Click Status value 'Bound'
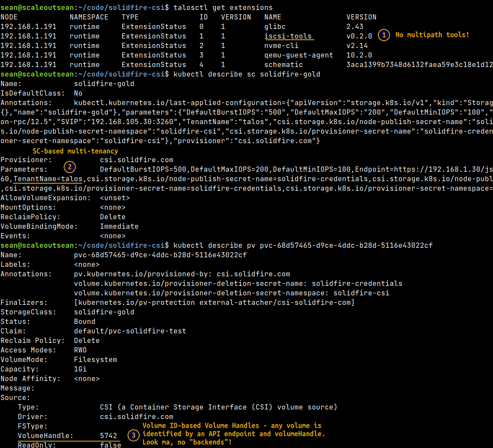The height and width of the screenshot is (448, 493). [85, 322]
